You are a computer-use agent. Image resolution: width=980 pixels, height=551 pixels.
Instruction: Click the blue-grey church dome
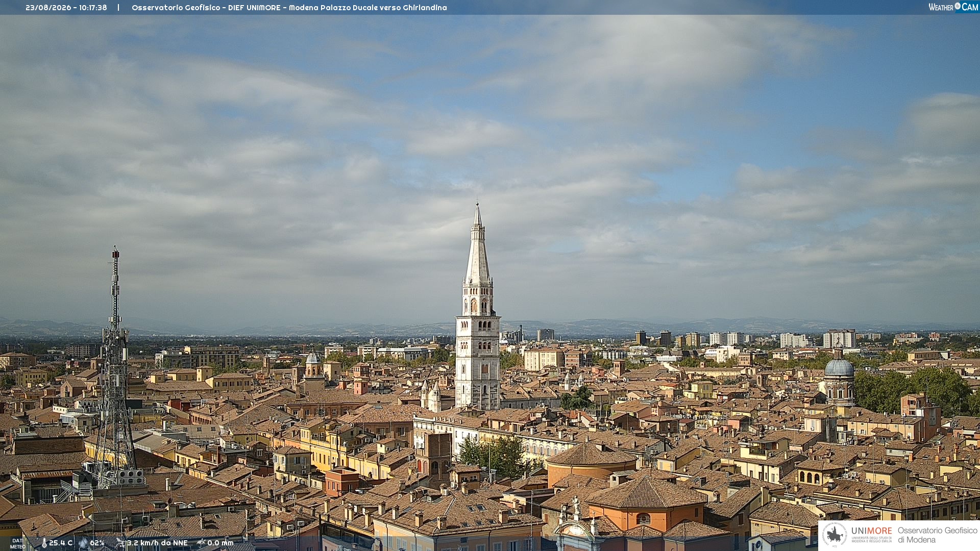click(839, 367)
